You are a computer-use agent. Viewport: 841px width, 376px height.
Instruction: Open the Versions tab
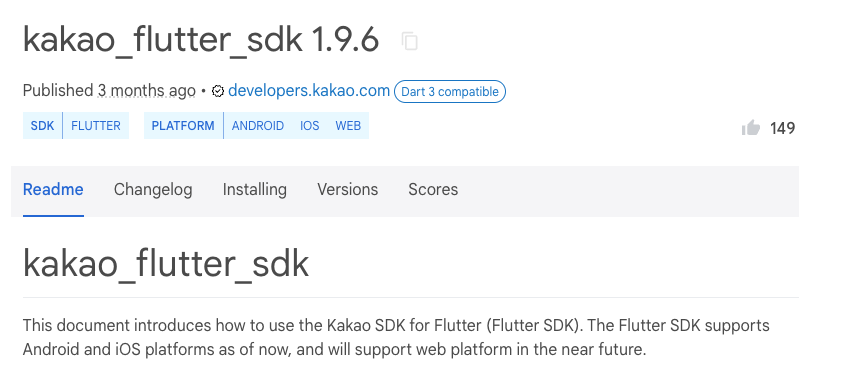click(x=348, y=190)
